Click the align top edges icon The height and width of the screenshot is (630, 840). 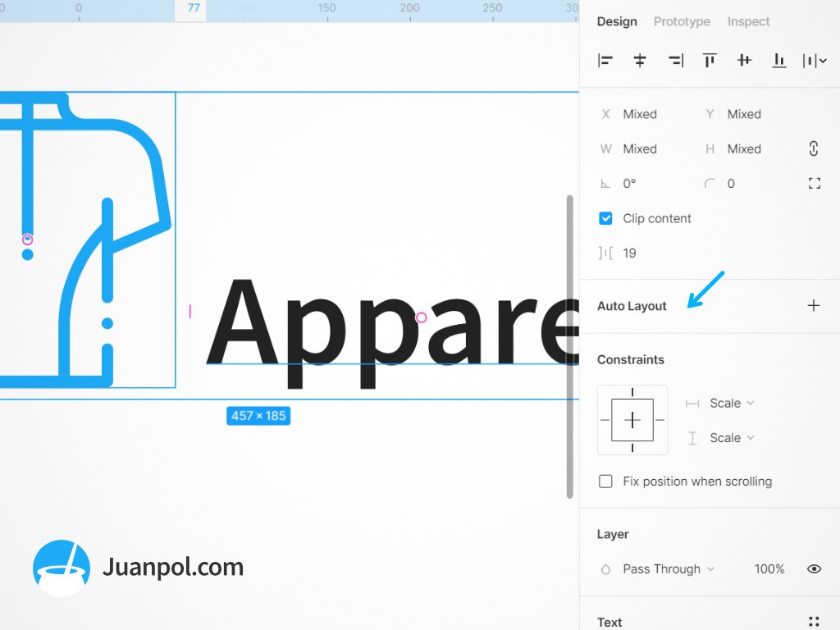tap(710, 60)
